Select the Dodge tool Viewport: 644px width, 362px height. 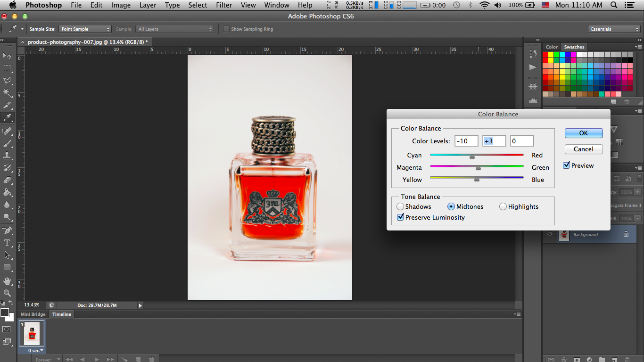pyautogui.click(x=7, y=217)
